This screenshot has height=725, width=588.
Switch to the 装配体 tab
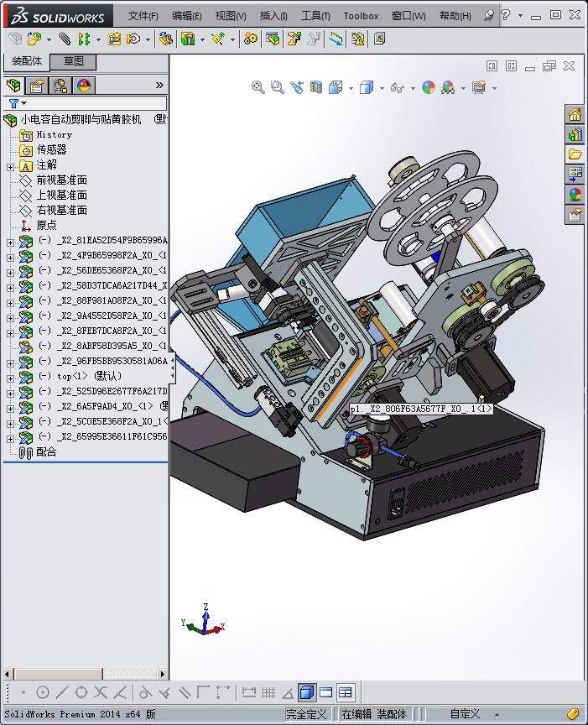pos(26,61)
